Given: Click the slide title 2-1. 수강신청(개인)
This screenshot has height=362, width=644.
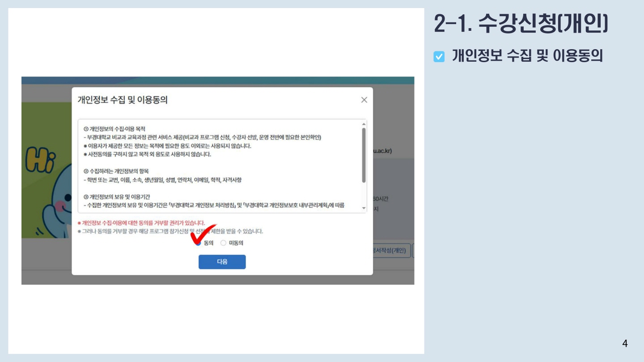Looking at the screenshot, I should (521, 24).
